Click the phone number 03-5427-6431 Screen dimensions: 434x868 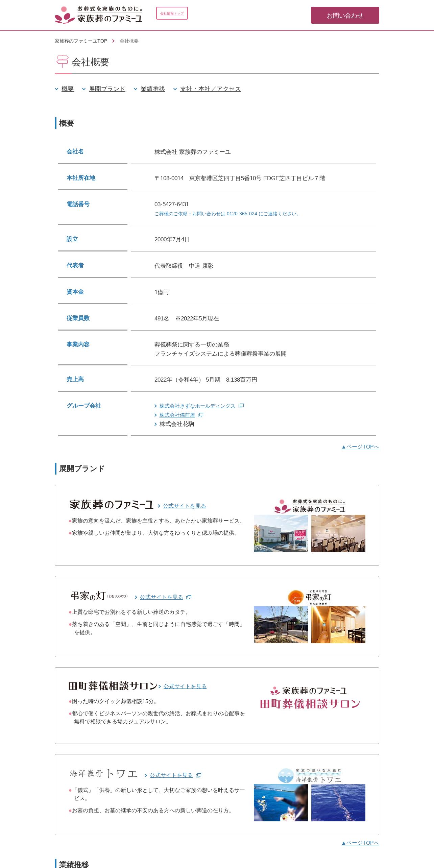pos(172,204)
